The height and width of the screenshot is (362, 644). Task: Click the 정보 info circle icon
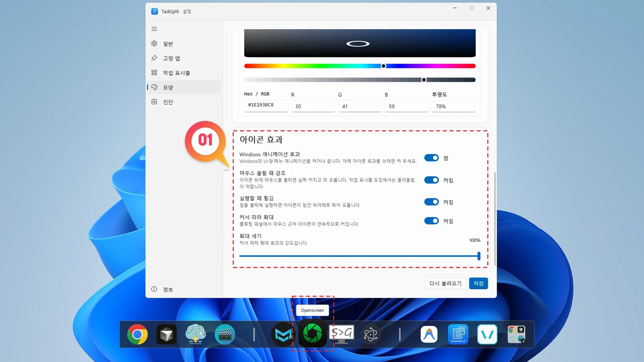pos(154,289)
